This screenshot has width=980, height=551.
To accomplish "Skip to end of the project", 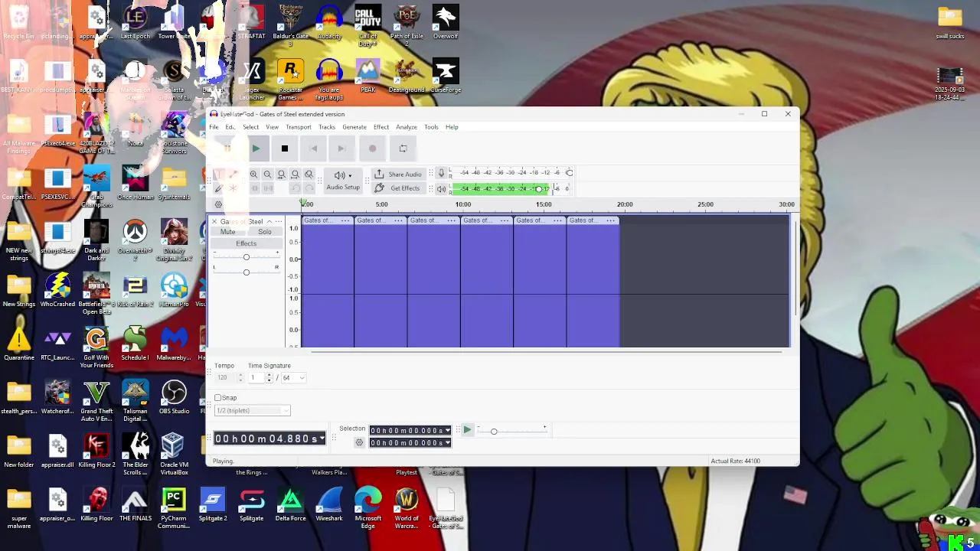I will coord(341,148).
